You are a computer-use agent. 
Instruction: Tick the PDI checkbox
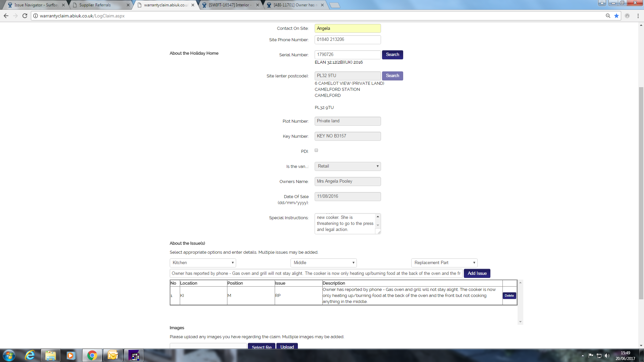pyautogui.click(x=316, y=150)
